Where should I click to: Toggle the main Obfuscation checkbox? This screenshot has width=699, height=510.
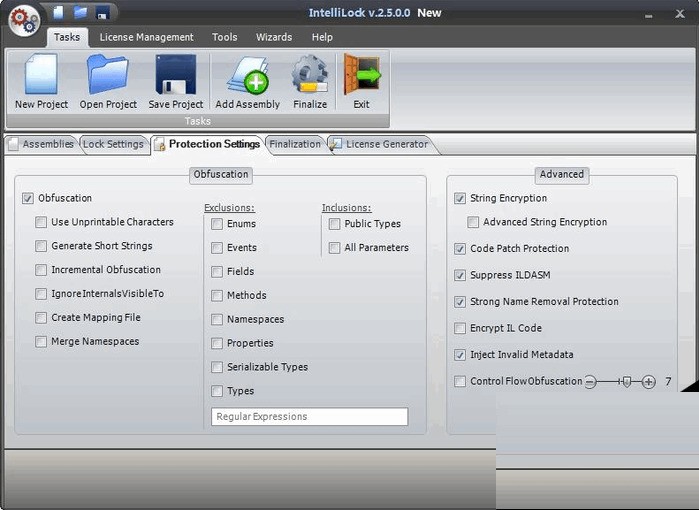28,198
